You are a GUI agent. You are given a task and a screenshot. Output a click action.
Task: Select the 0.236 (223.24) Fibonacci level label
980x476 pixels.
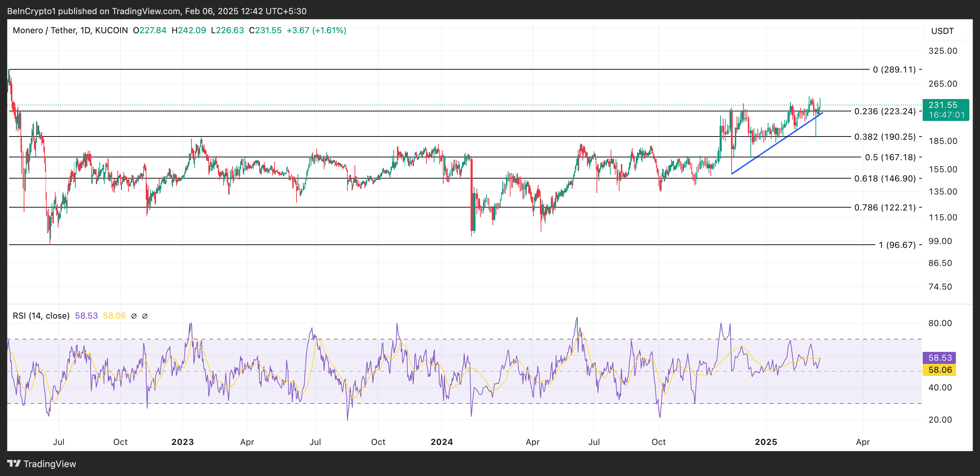point(884,111)
